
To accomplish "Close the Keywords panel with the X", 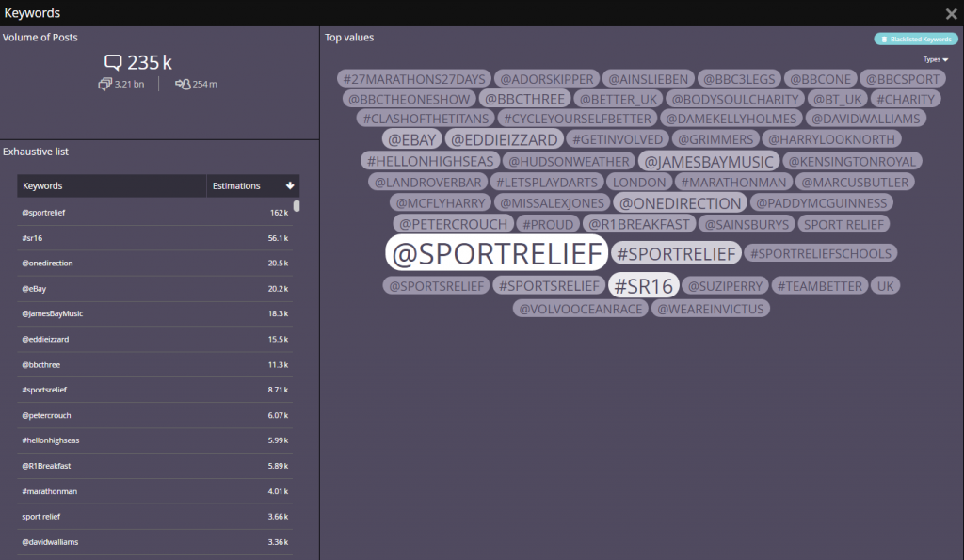I will pyautogui.click(x=951, y=13).
